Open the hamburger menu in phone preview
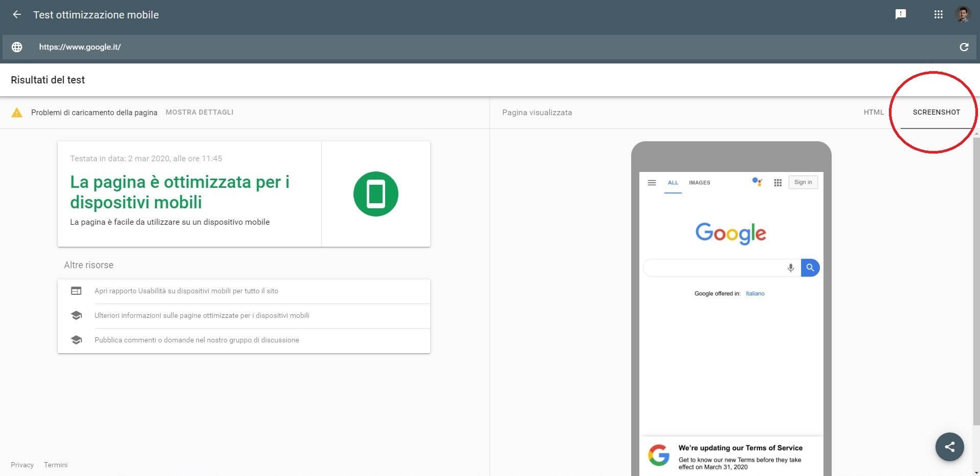The image size is (980, 476). [x=652, y=183]
